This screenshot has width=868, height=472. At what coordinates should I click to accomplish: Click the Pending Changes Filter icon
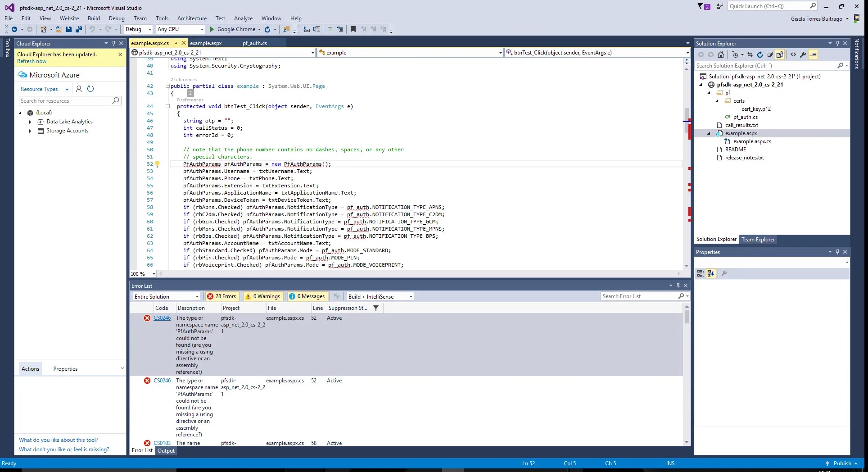[736, 54]
